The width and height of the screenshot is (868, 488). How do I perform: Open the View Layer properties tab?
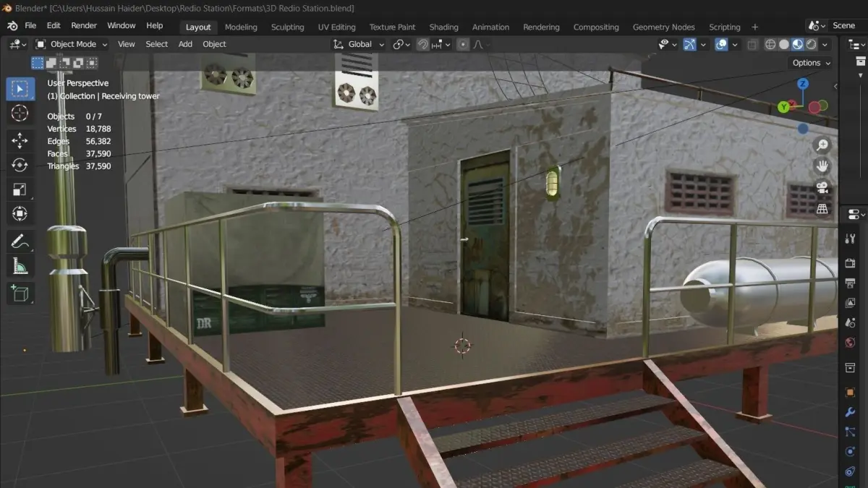(851, 303)
